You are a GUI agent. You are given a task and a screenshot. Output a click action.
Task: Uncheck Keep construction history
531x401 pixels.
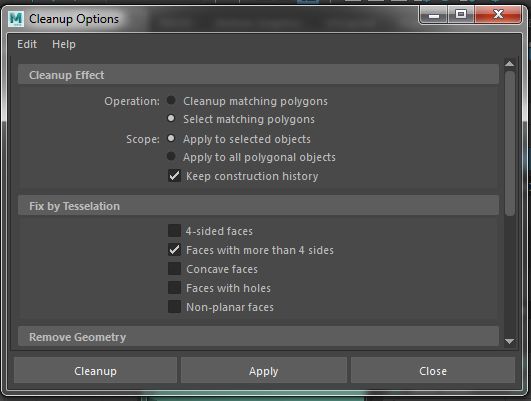tap(174, 176)
